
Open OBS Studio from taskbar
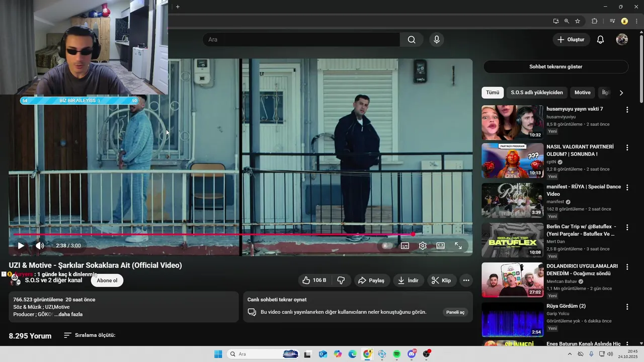(x=427, y=354)
